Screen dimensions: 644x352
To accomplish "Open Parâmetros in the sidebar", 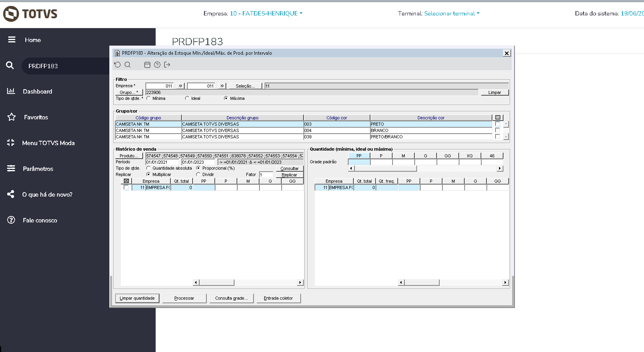I will [38, 168].
